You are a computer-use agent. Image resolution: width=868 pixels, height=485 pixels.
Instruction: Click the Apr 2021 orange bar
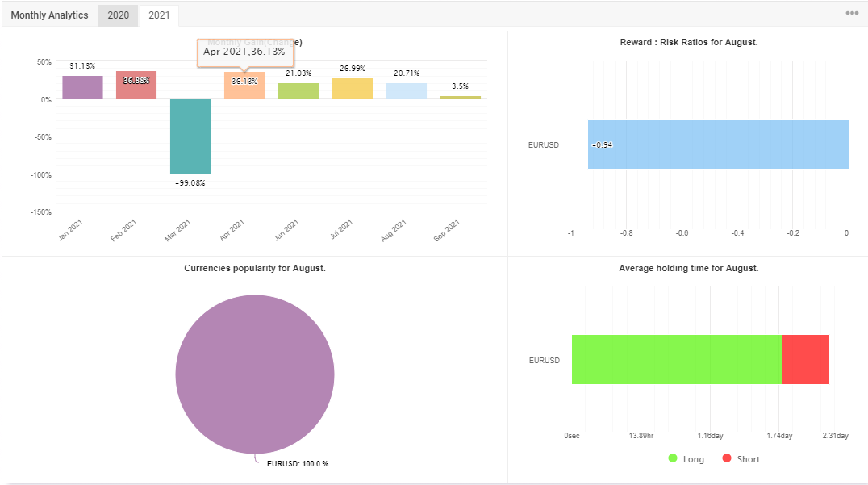click(244, 86)
